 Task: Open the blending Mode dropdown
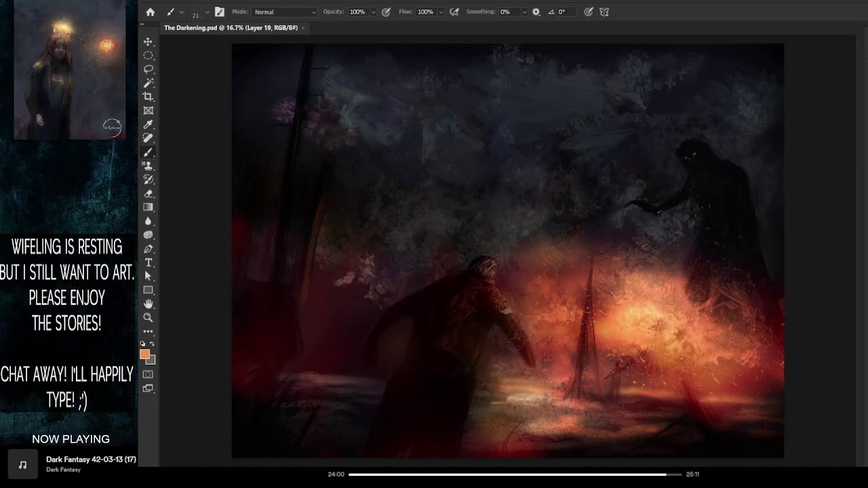284,12
